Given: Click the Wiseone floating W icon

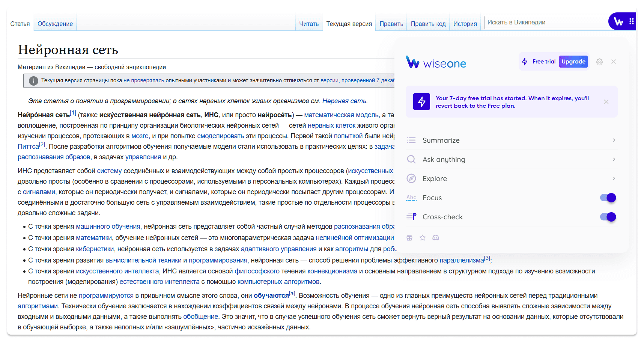Looking at the screenshot, I should click(618, 22).
